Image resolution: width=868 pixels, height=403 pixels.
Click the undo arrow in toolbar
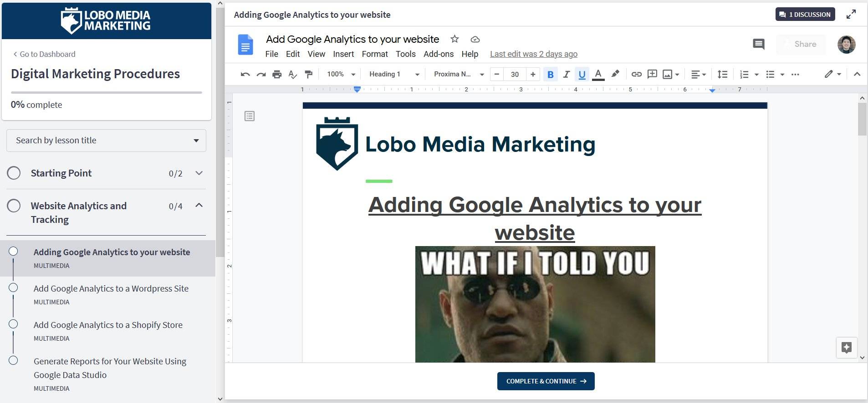[245, 74]
